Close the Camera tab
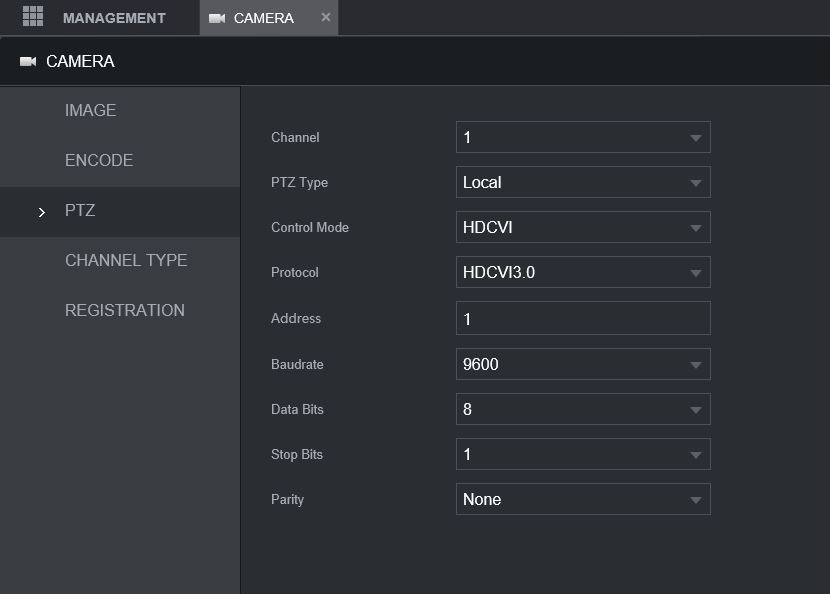Viewport: 830px width, 594px height. coord(326,17)
